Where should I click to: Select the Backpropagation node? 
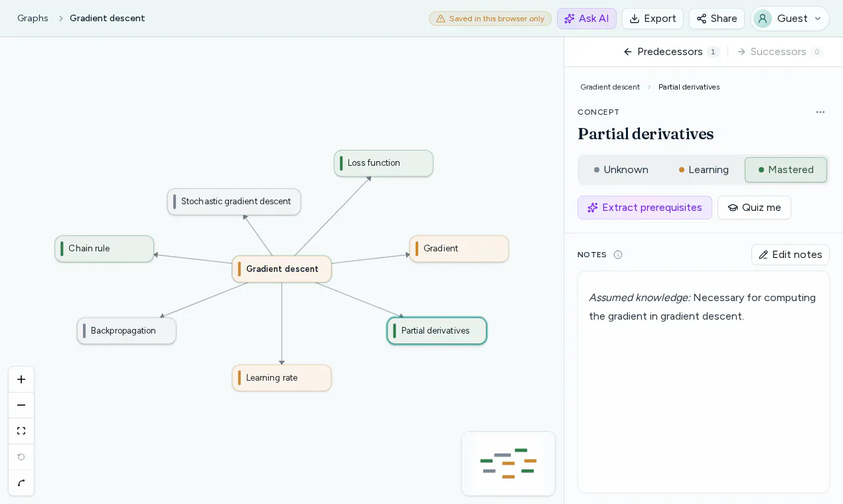point(127,331)
